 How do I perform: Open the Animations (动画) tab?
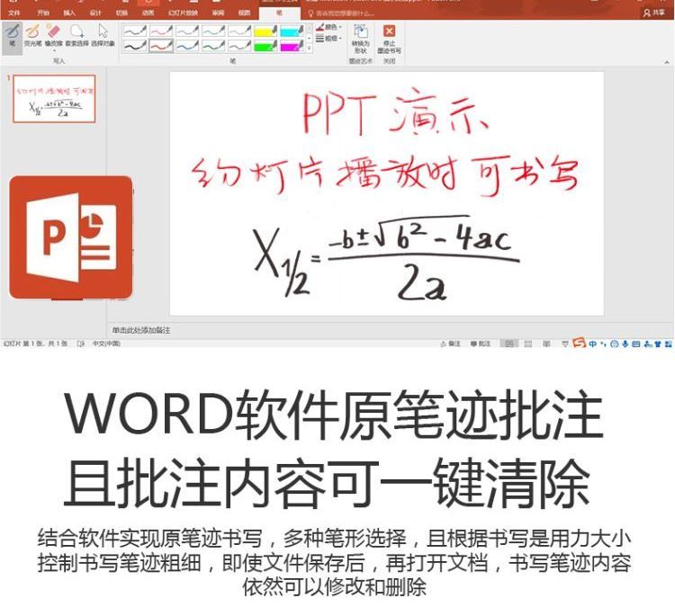pos(148,13)
